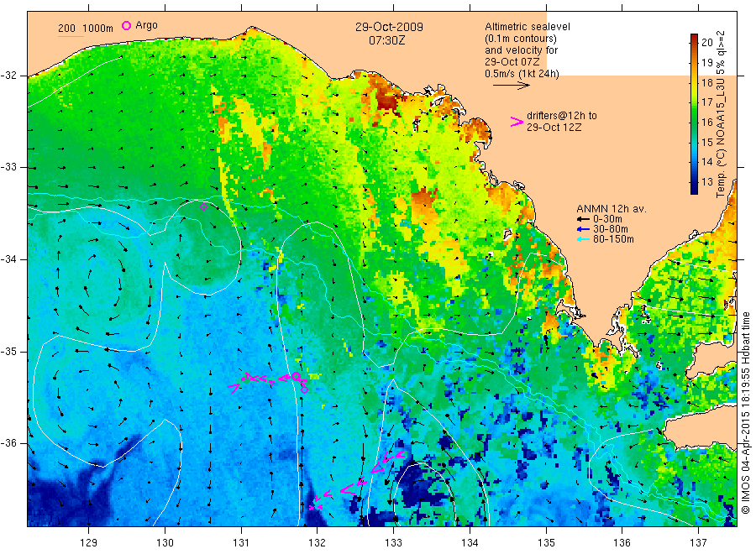Image resolution: width=756 pixels, height=554 pixels.
Task: Click the 'Altimetric sealevel' legend text
Action: 528,27
